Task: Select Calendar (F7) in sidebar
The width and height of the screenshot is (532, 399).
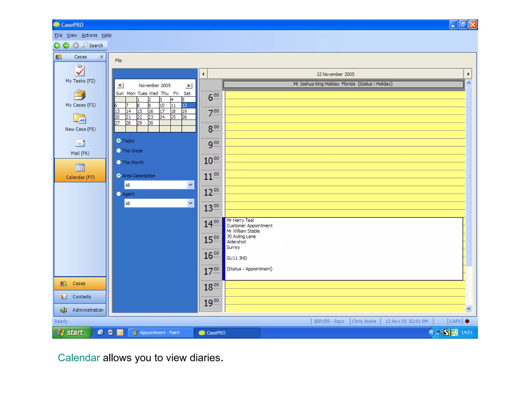Action: click(80, 171)
